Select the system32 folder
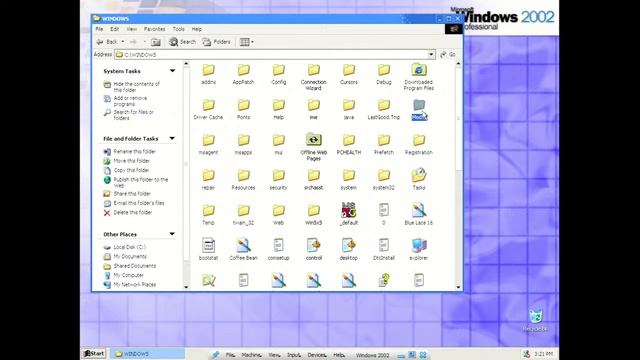The width and height of the screenshot is (640, 360). pyautogui.click(x=384, y=179)
